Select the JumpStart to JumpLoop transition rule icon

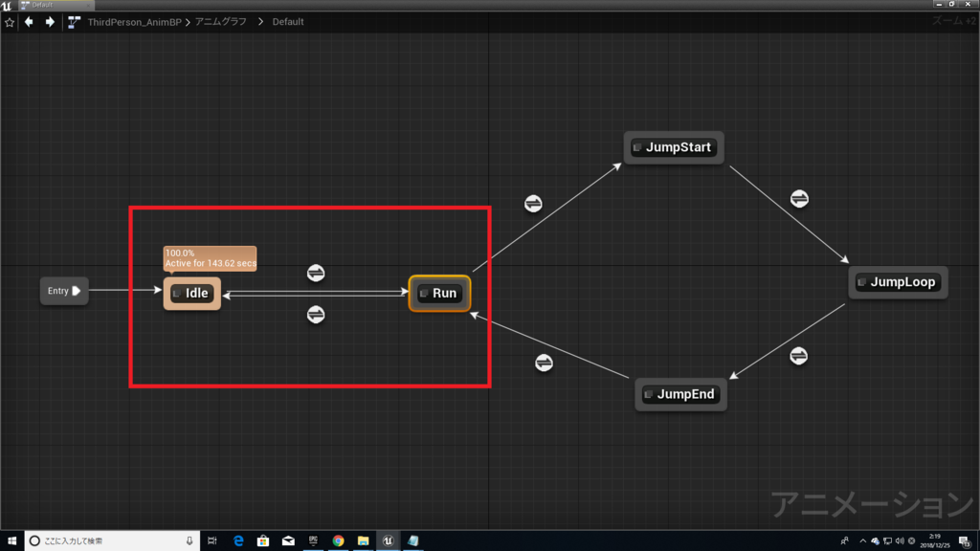[x=799, y=199]
